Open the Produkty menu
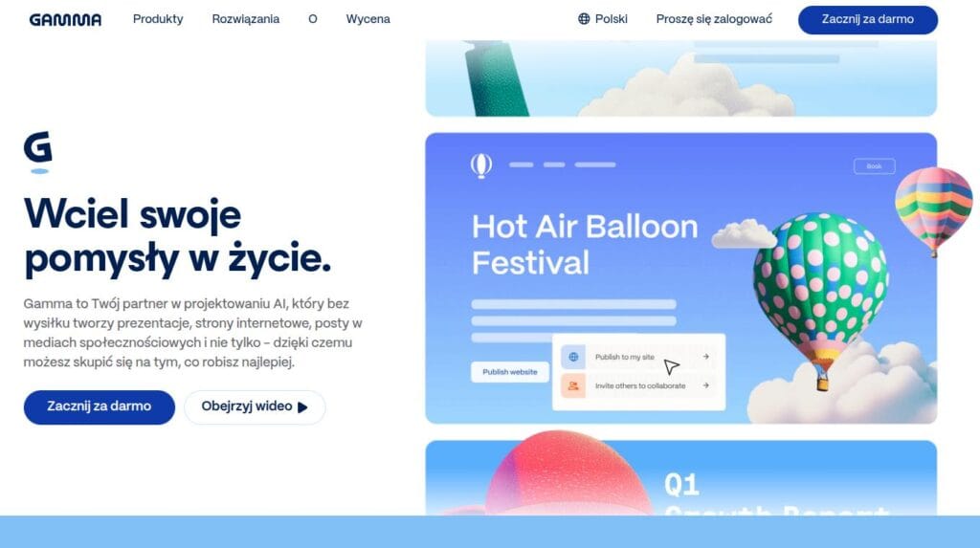980x548 pixels. (158, 19)
